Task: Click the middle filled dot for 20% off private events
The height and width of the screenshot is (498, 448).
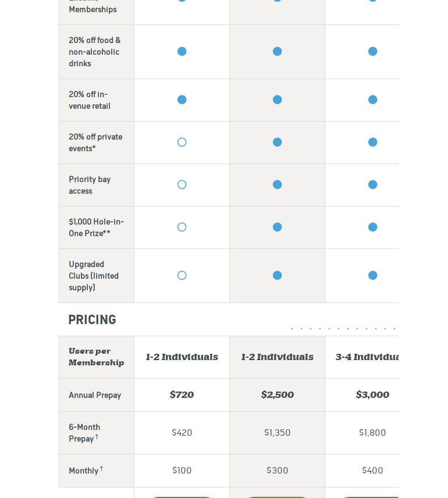Action: pyautogui.click(x=278, y=143)
